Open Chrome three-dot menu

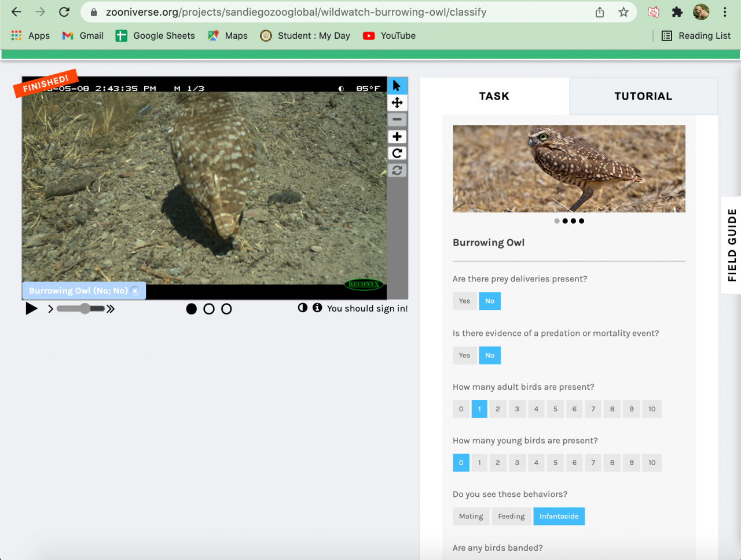click(725, 12)
